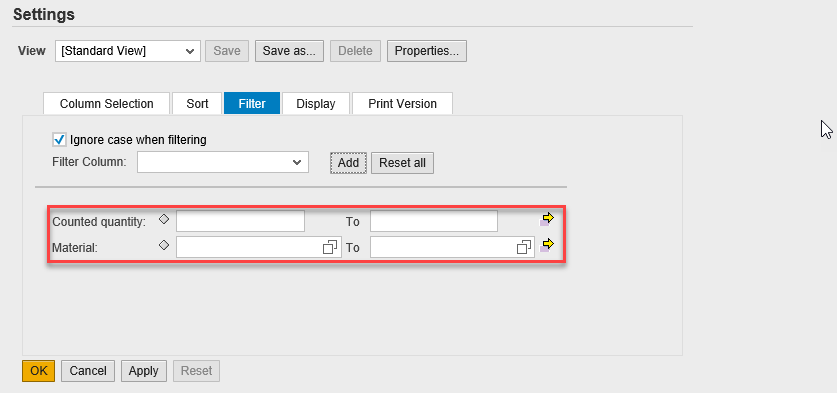The width and height of the screenshot is (837, 393).
Task: Open value help in Material from field
Action: pos(330,247)
